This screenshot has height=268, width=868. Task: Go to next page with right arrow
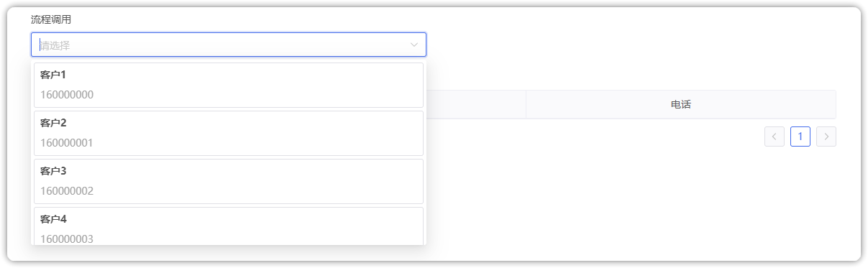[x=826, y=136]
